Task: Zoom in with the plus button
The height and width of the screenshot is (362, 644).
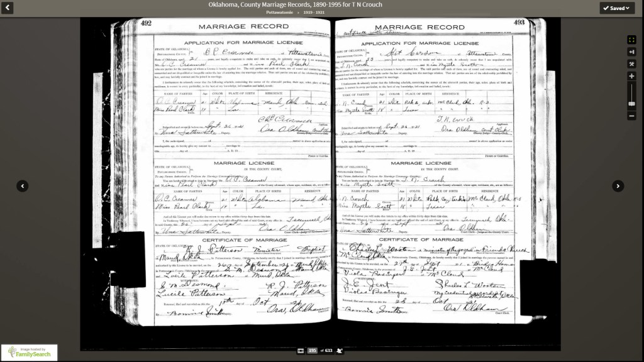Action: (x=631, y=76)
